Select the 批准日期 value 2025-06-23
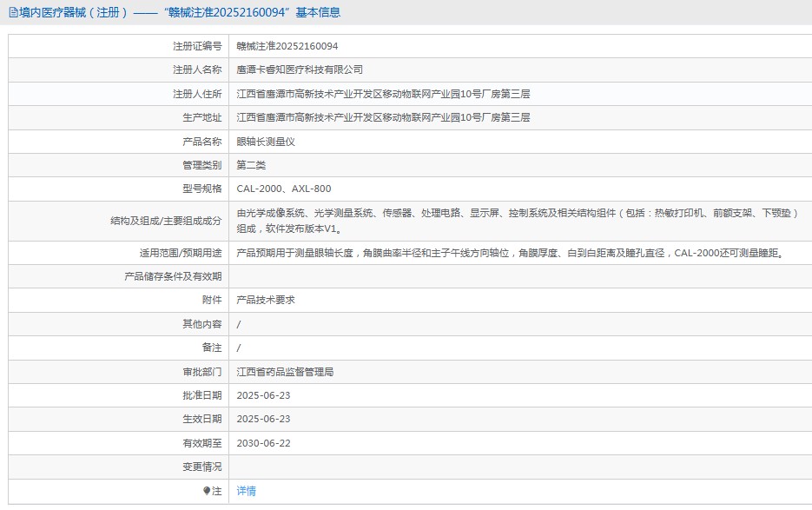The width and height of the screenshot is (812, 510). [x=264, y=395]
